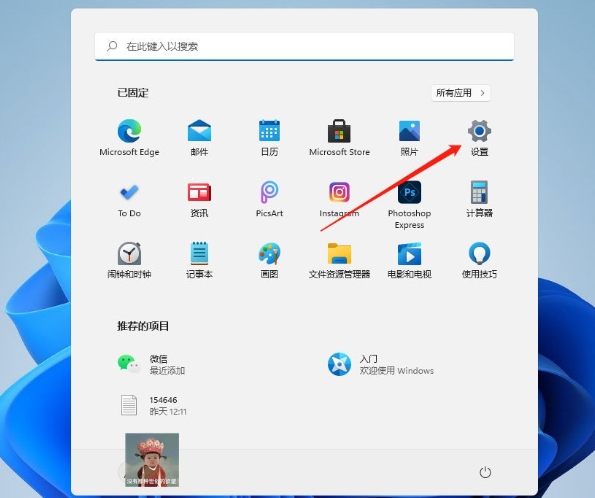Launch the 资讯 news app
595x498 pixels.
tap(199, 199)
